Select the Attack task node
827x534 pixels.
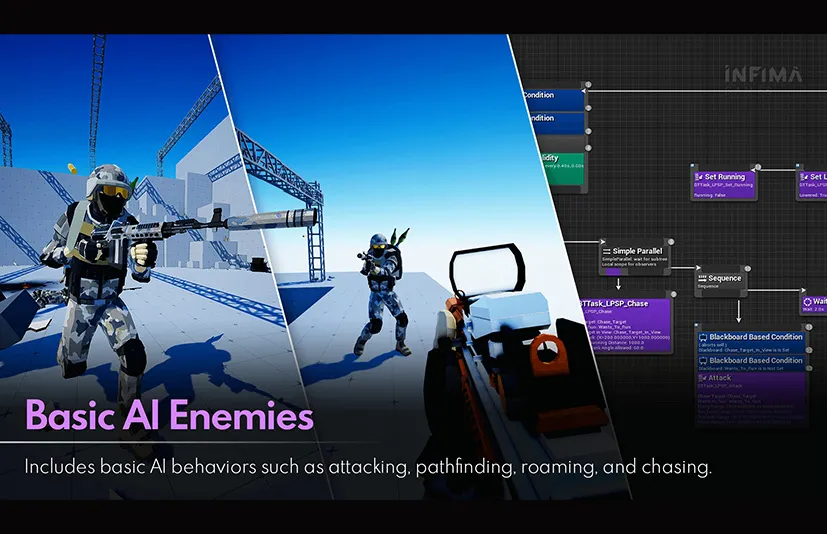[x=752, y=398]
